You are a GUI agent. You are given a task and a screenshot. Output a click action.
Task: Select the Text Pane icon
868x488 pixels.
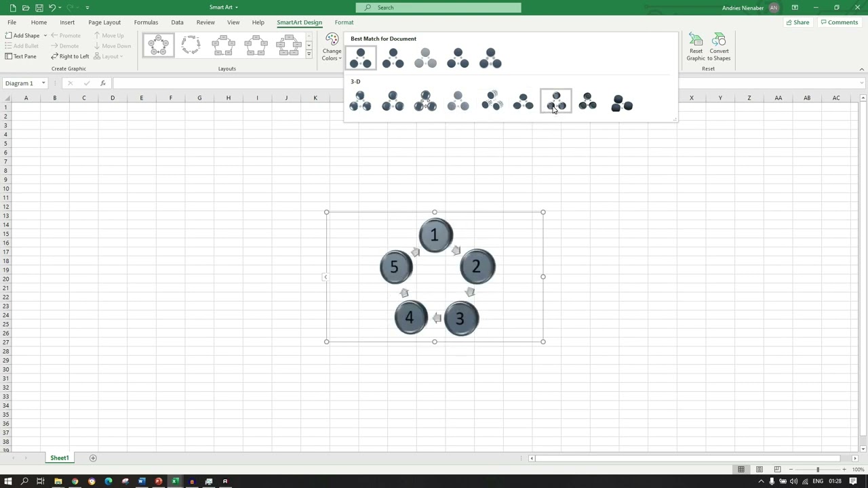click(24, 56)
